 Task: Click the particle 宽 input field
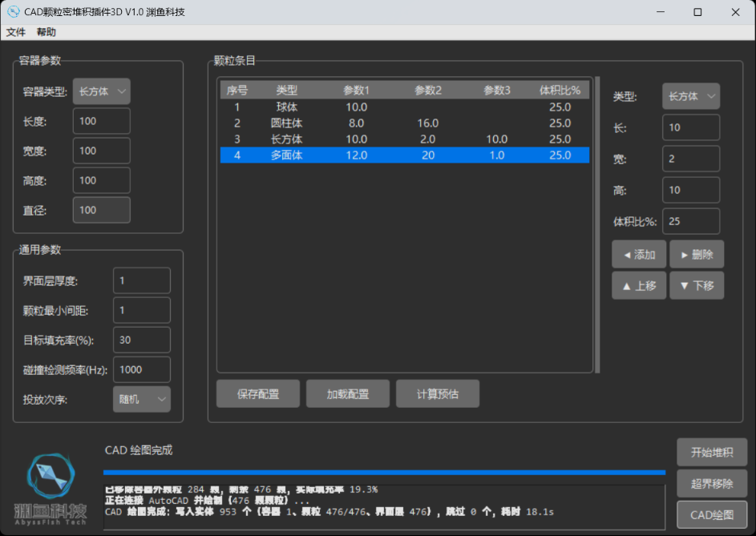click(691, 159)
